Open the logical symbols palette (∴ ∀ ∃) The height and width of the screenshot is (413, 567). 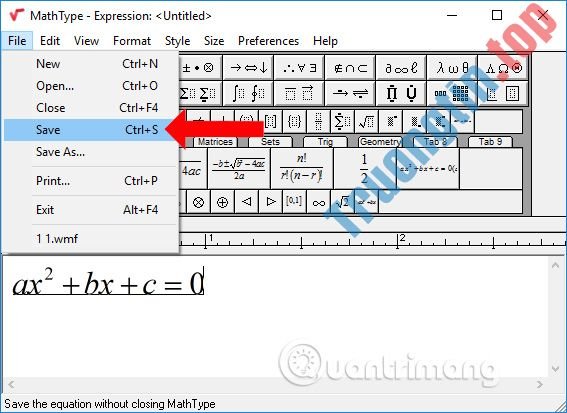click(299, 68)
